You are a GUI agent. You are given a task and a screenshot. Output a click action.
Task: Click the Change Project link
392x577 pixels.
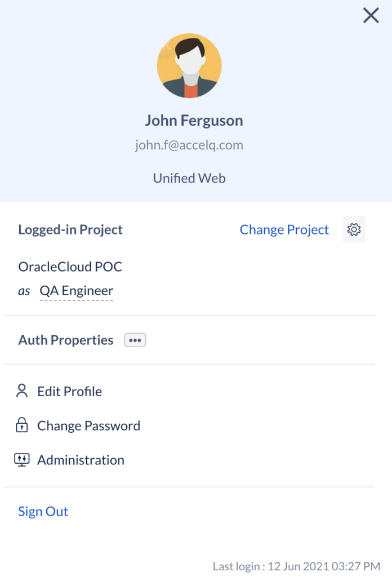point(284,230)
